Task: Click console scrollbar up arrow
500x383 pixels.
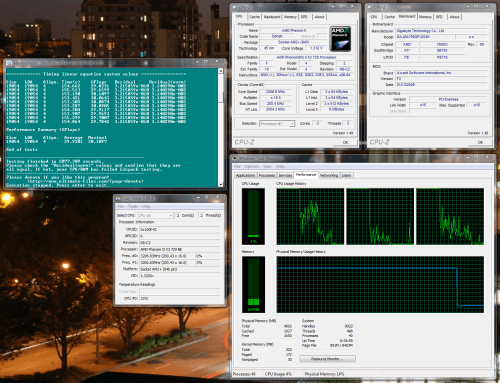Action: tap(221, 71)
